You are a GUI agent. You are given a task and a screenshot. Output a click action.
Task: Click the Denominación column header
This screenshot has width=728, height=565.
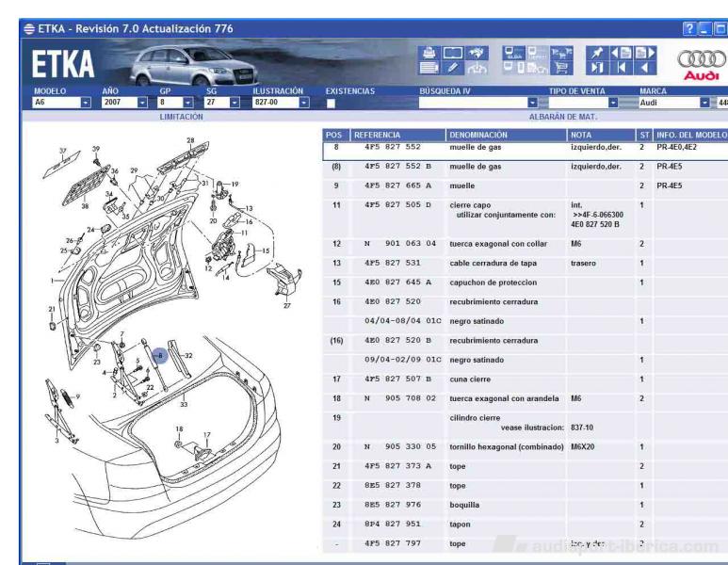pos(506,135)
